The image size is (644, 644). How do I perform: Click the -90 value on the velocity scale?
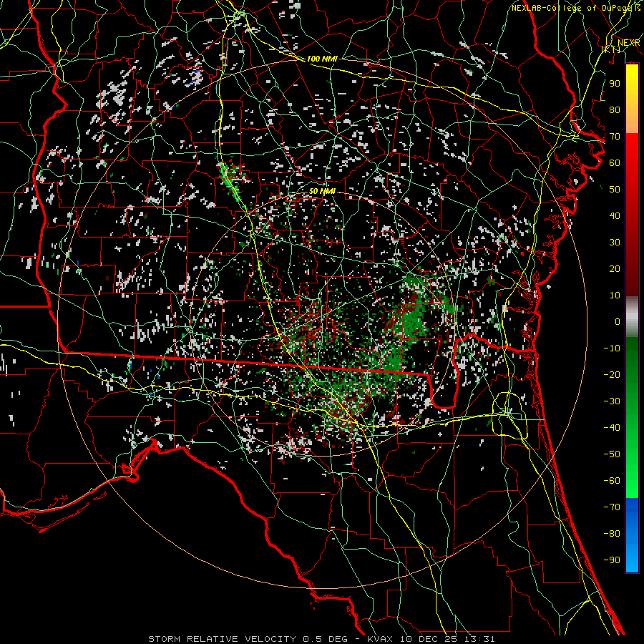click(x=612, y=560)
